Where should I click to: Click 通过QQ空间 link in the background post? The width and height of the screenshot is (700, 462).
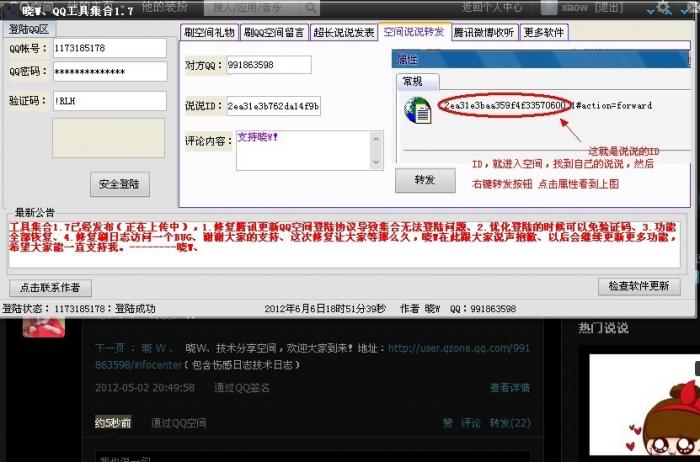[179, 423]
